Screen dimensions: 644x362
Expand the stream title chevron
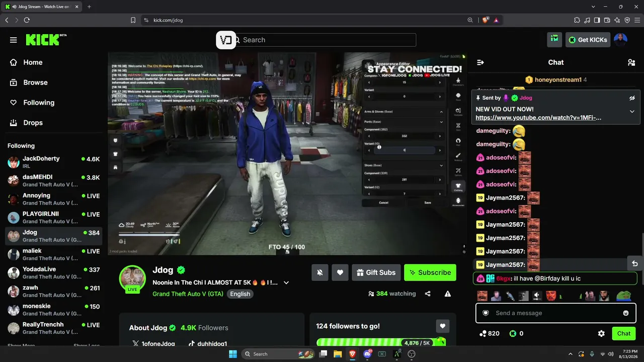tap(286, 283)
